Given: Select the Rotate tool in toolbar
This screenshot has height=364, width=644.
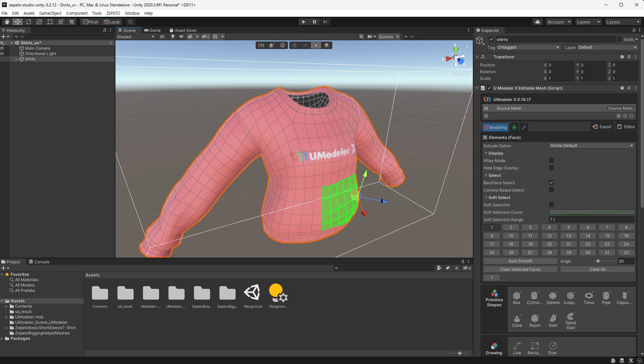Looking at the screenshot, I should click(x=29, y=22).
